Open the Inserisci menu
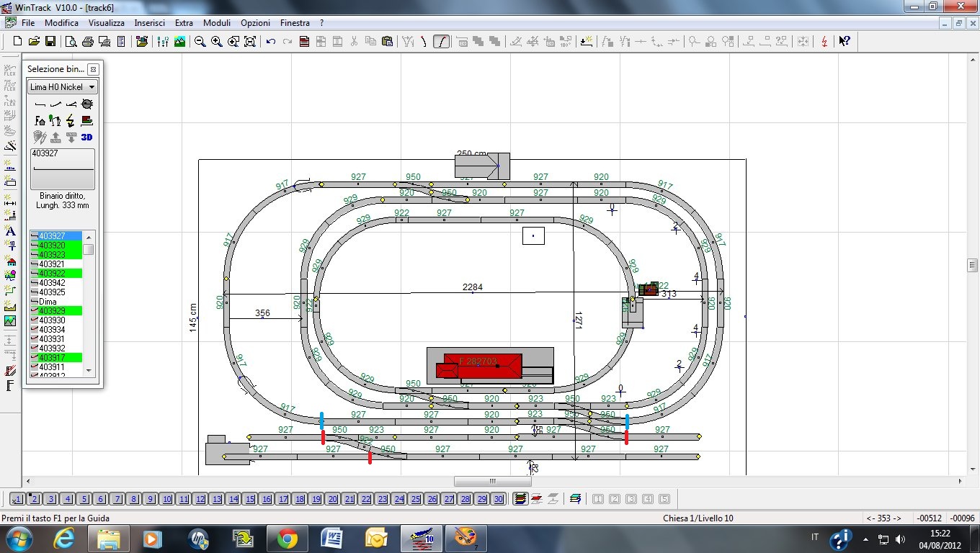980x553 pixels. [x=150, y=23]
